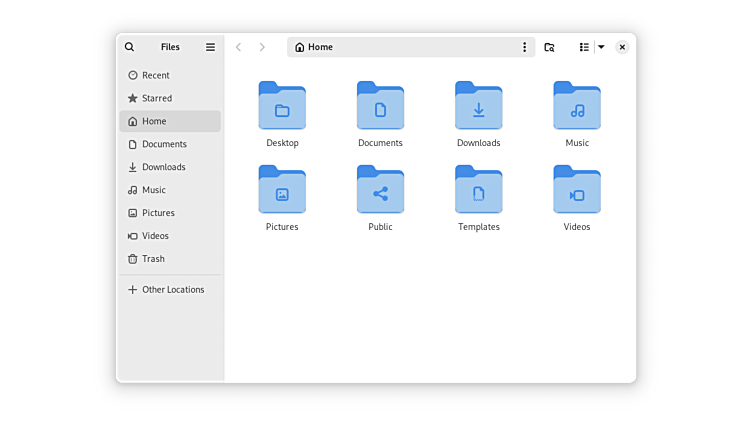
Task: Select the Music folder icon
Action: [577, 106]
